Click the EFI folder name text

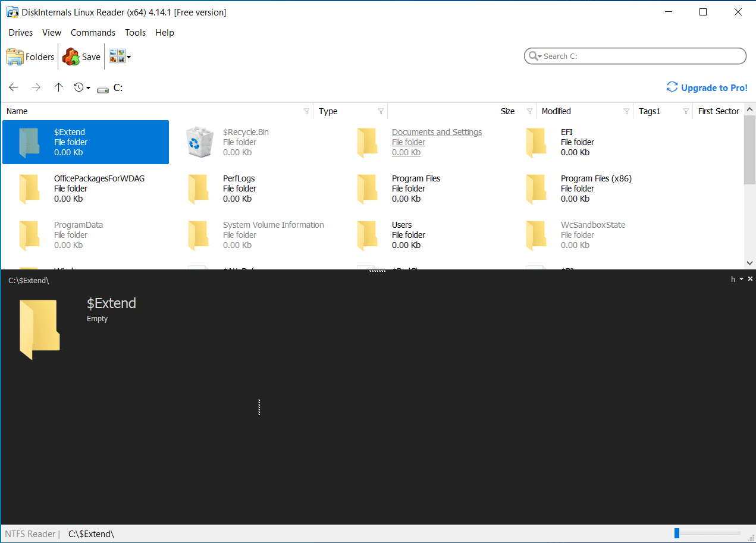(x=567, y=132)
